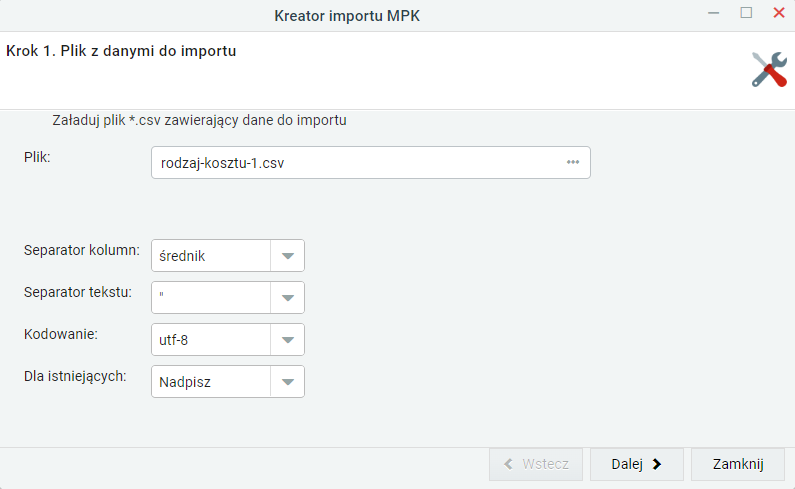Click the Kodowanie: label

pos(61,334)
